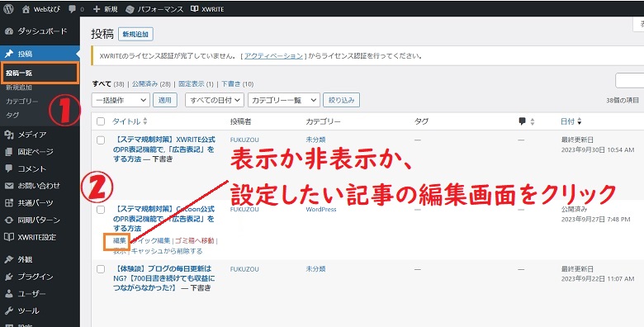Image resolution: width=644 pixels, height=327 pixels.
Task: Select カテゴリー in the 投稿 submenu
Action: [21, 102]
